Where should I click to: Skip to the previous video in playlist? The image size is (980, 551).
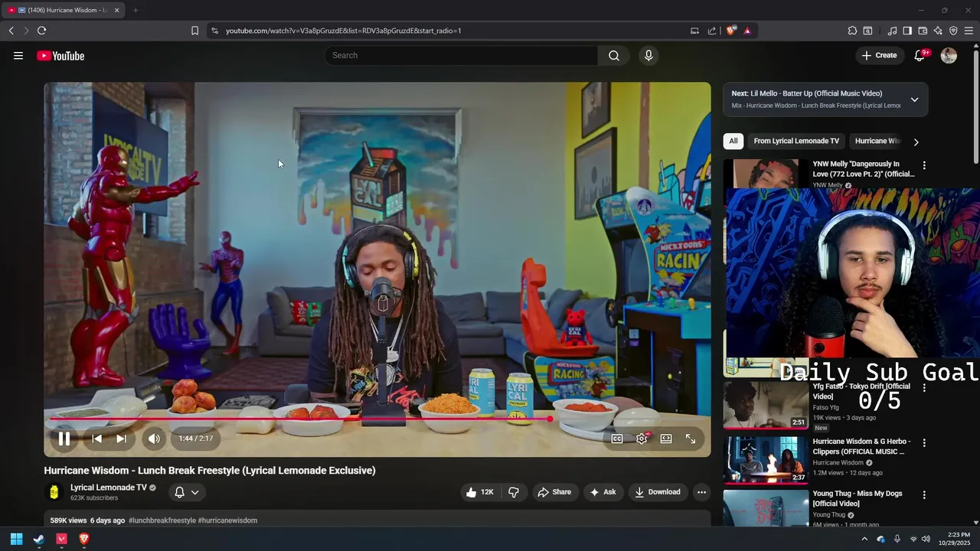(x=96, y=439)
